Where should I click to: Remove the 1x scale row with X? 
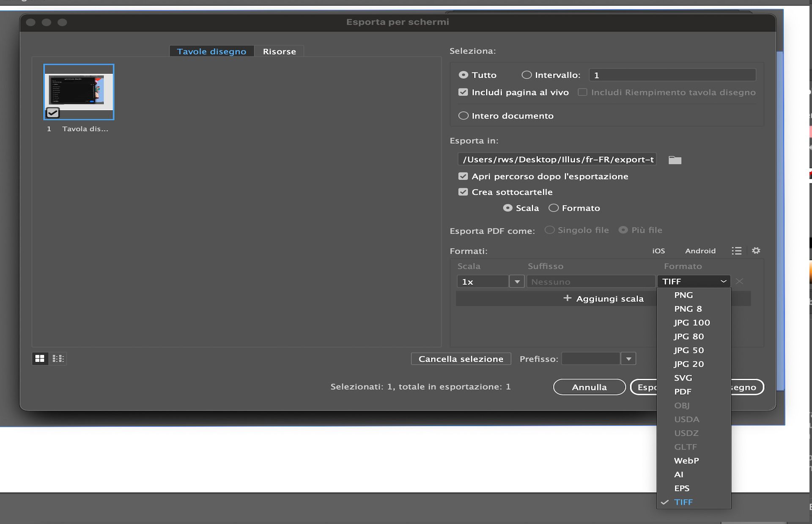click(x=739, y=281)
